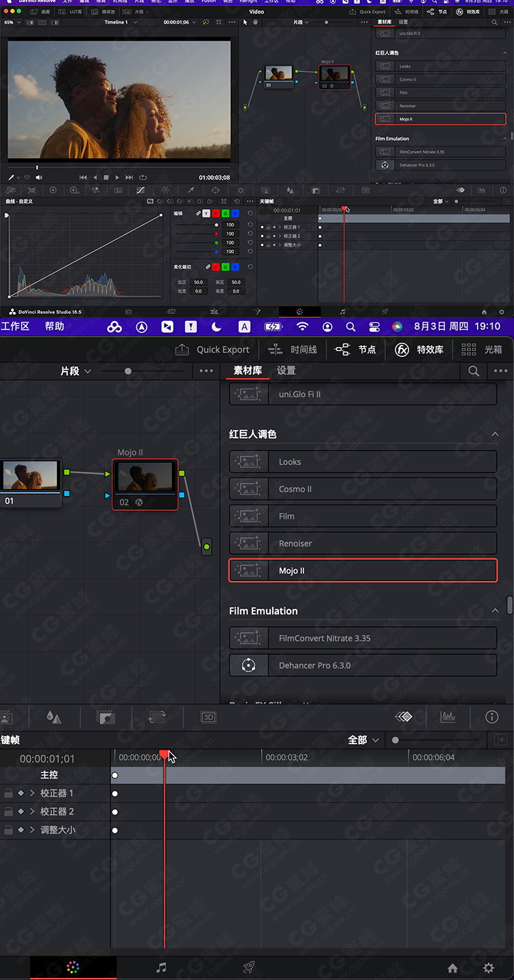The image size is (514, 980).
Task: Open the Fairlight music note page, enlarged view
Action: (x=161, y=968)
